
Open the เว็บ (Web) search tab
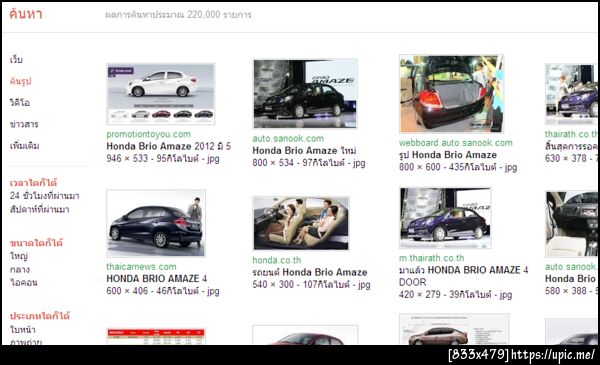(16, 59)
